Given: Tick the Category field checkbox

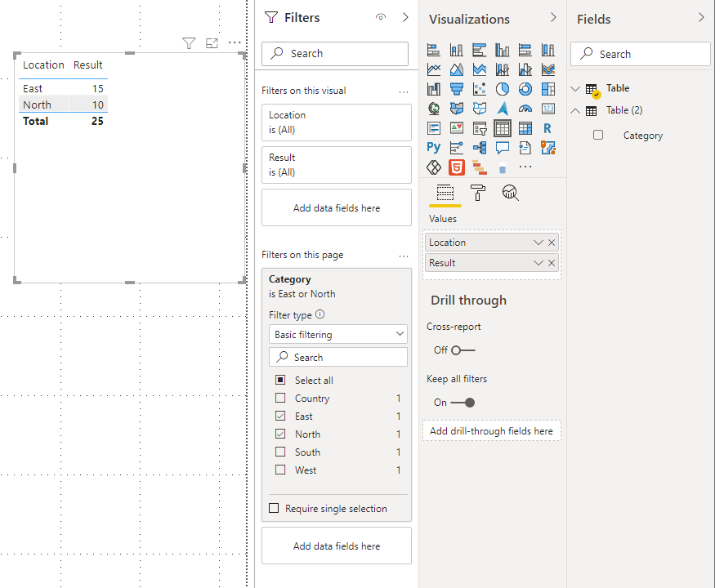Looking at the screenshot, I should tap(598, 135).
